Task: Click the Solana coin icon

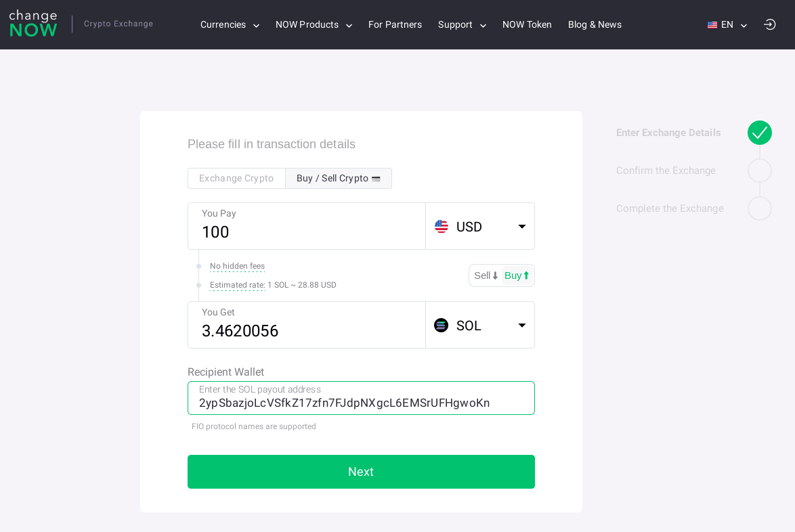Action: 442,326
